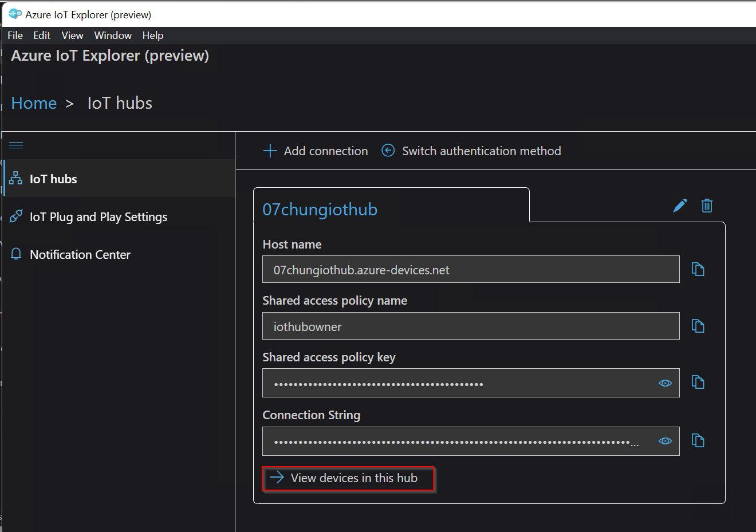Open the File menu
The width and height of the screenshot is (756, 532).
pyautogui.click(x=15, y=35)
